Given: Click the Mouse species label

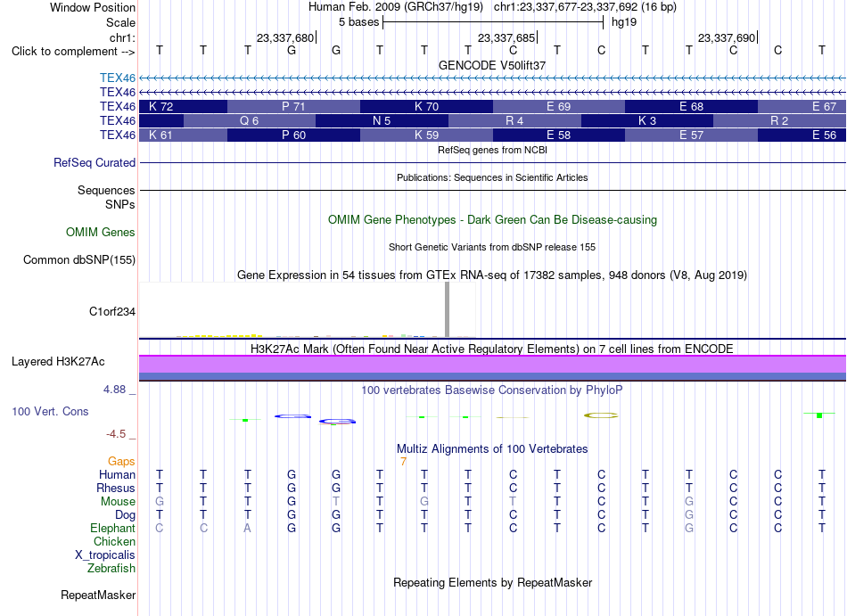Looking at the screenshot, I should click(118, 502).
